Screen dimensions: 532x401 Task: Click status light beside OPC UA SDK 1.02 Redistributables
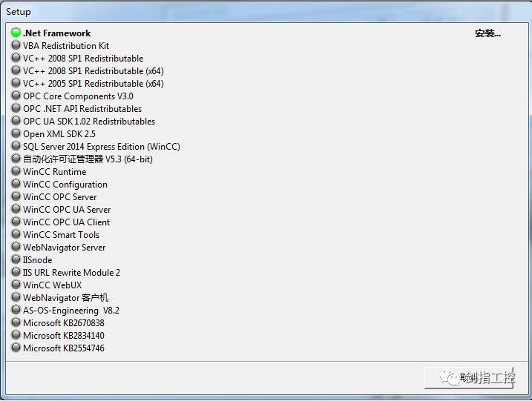pos(16,120)
